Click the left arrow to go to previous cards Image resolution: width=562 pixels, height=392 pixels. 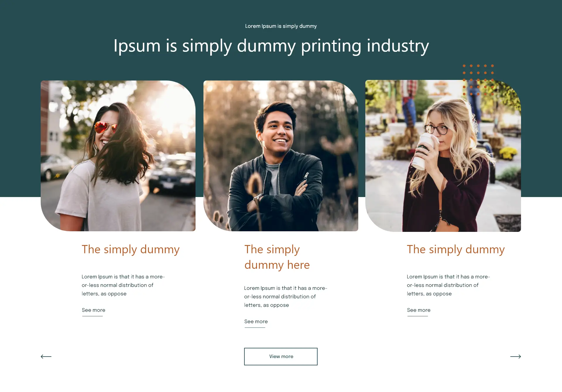point(46,356)
